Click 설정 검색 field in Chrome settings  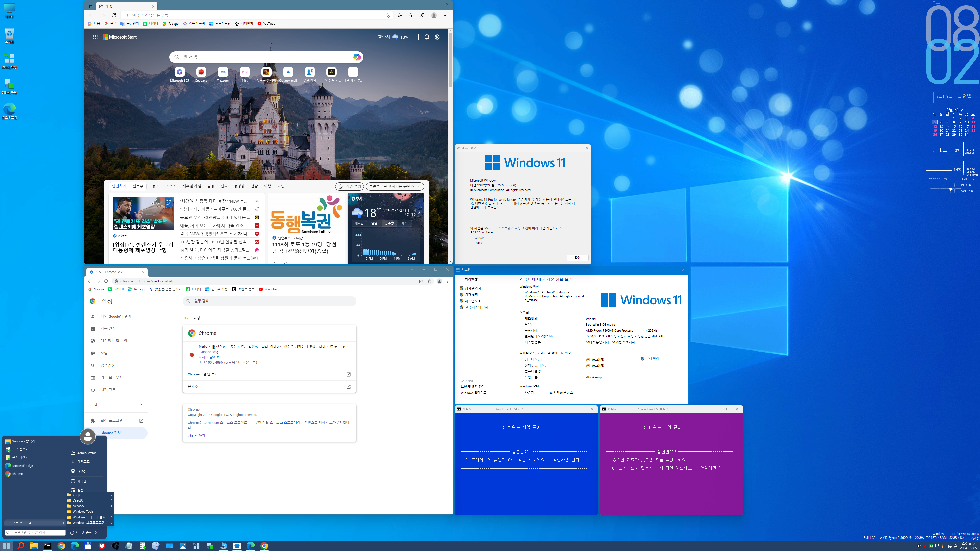pos(269,301)
